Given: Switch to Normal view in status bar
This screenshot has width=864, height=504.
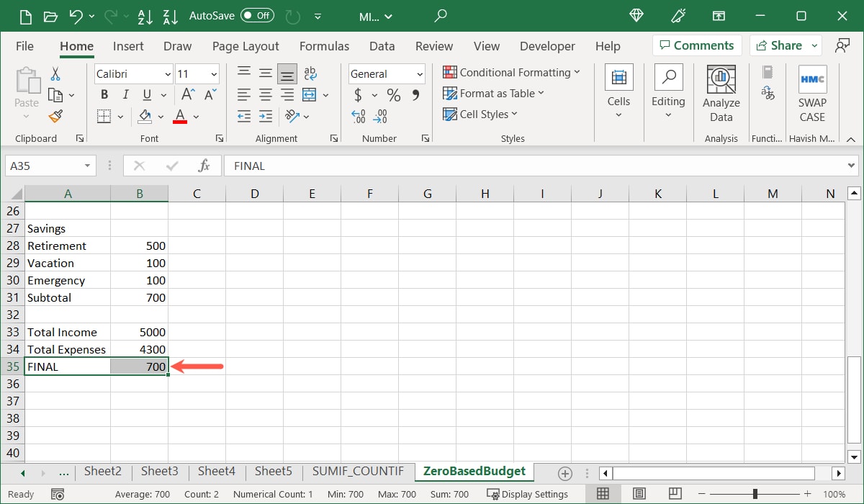Looking at the screenshot, I should tap(603, 494).
